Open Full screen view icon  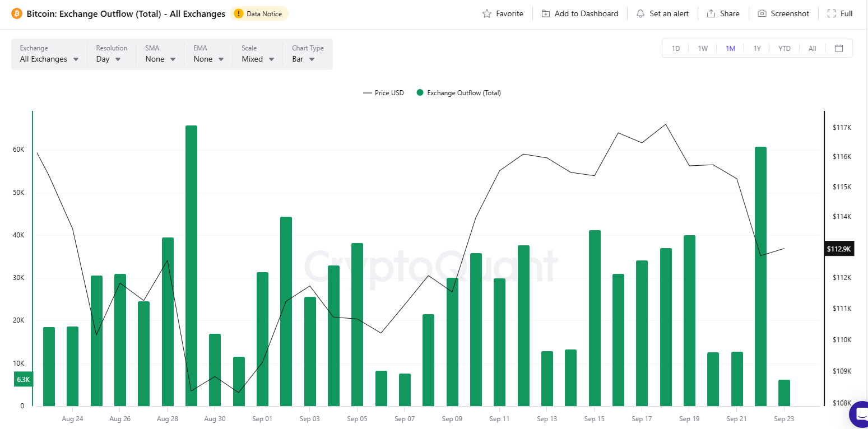(832, 13)
